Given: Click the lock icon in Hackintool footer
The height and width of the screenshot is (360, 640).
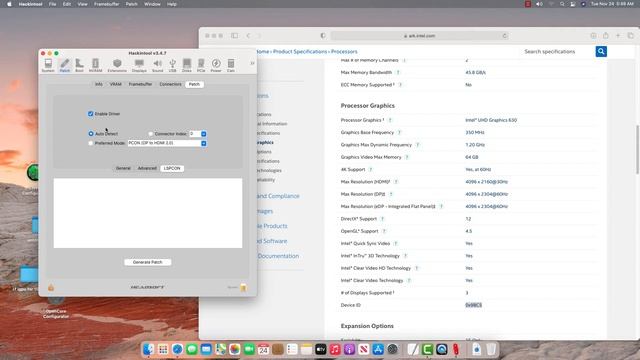Looking at the screenshot, I should pos(51,288).
